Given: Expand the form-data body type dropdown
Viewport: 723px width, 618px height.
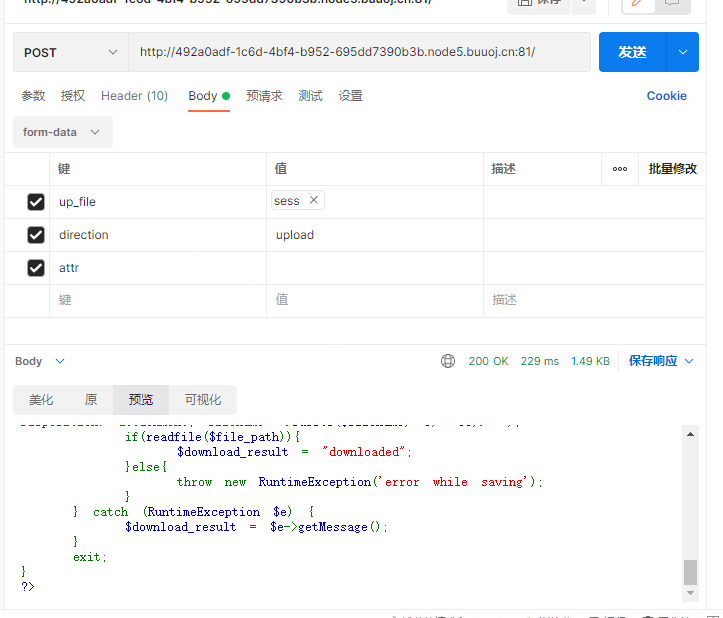Looking at the screenshot, I should pyautogui.click(x=62, y=132).
